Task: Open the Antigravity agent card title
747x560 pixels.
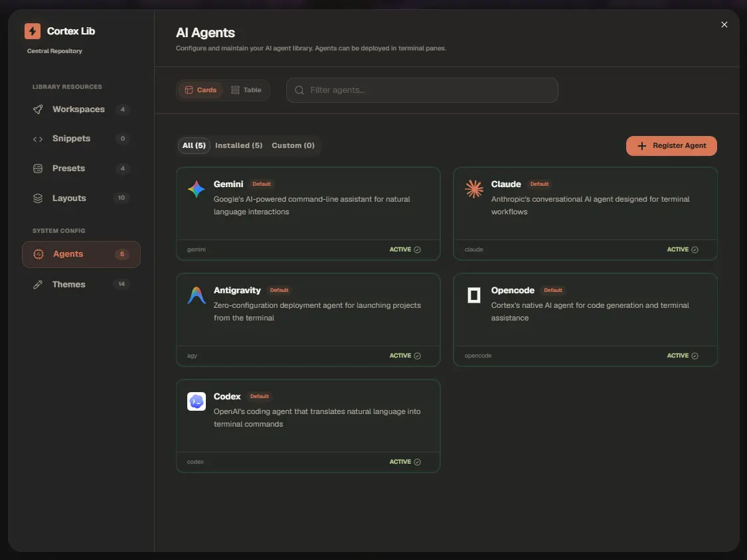Action: pos(237,291)
